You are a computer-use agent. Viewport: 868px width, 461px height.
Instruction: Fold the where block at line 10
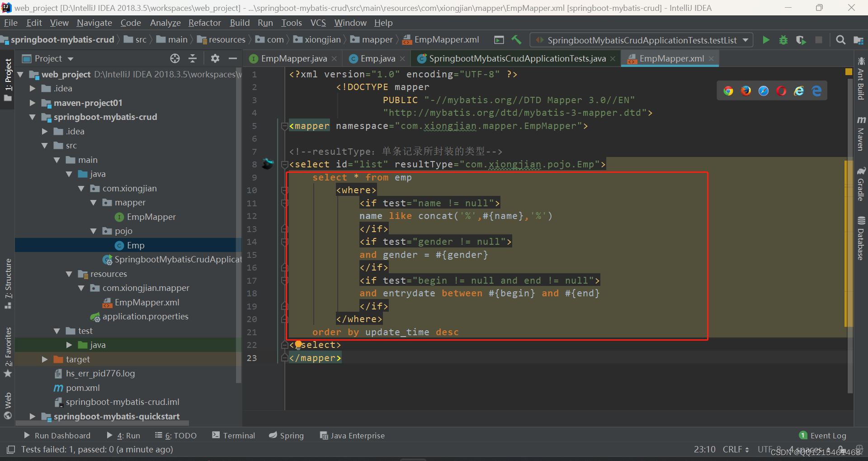tap(284, 190)
